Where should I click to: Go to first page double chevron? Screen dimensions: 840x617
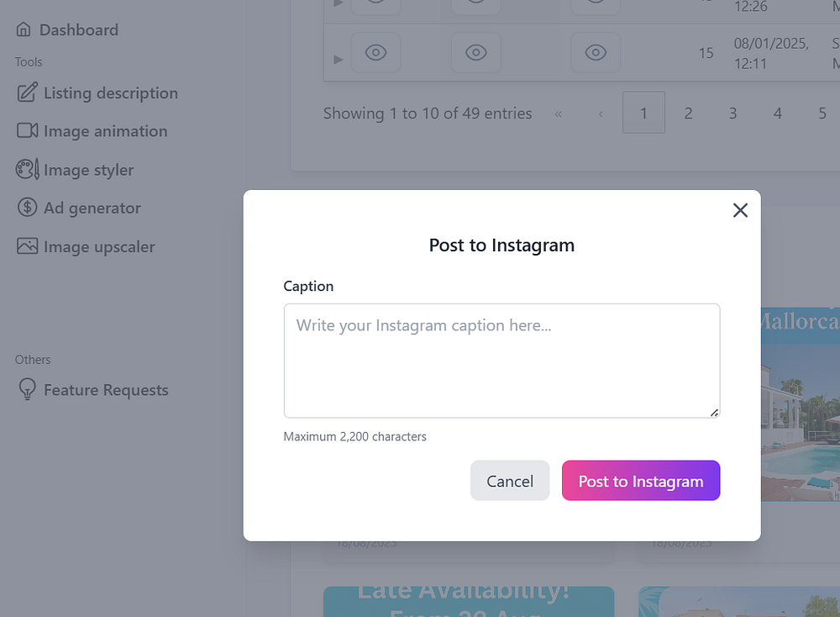(559, 113)
